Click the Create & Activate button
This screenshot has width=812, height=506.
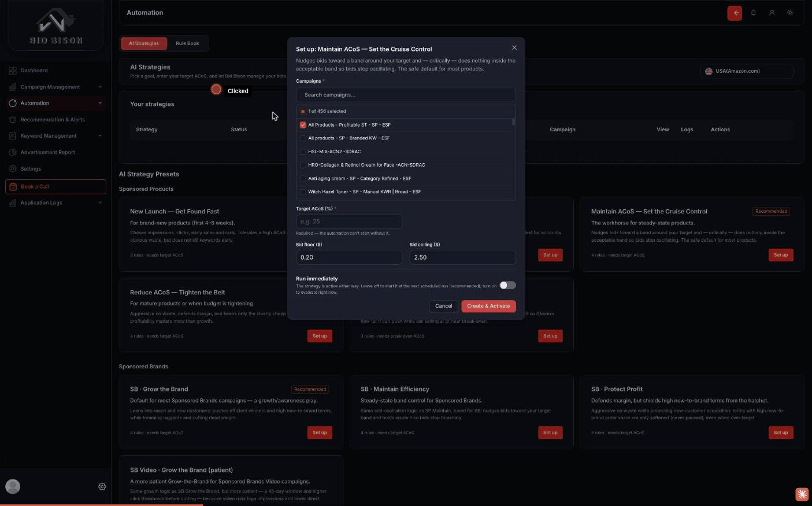pos(488,306)
